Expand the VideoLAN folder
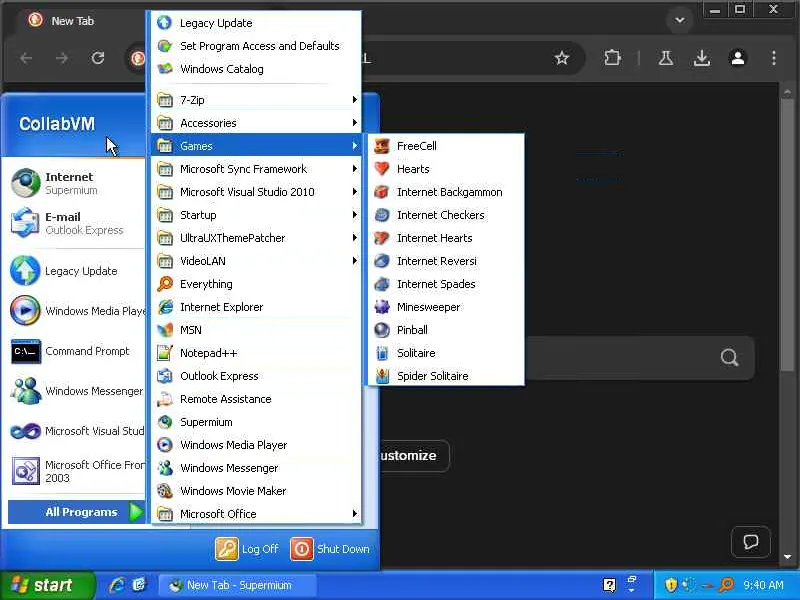800x600 pixels. pyautogui.click(x=256, y=261)
